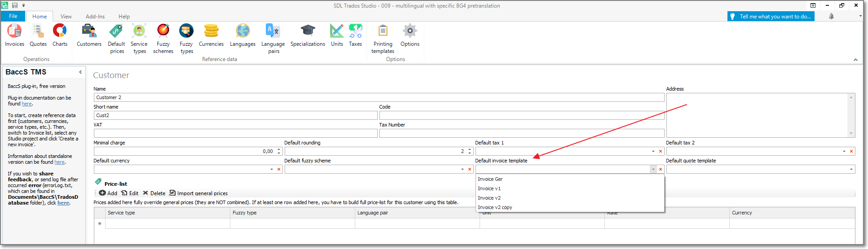
Task: Open Printing templates
Action: tap(383, 39)
